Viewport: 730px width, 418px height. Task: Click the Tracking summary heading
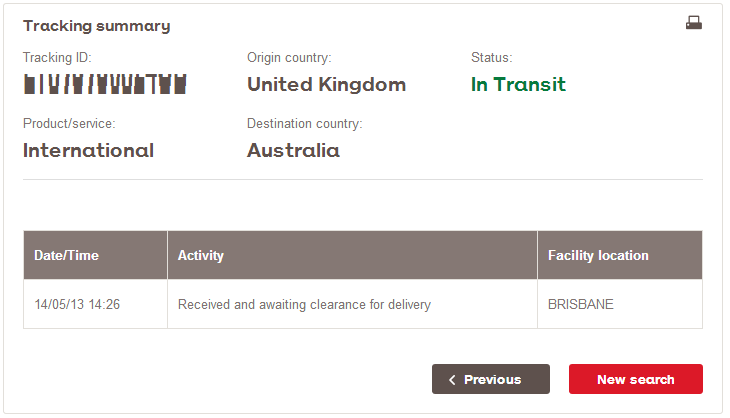(97, 26)
